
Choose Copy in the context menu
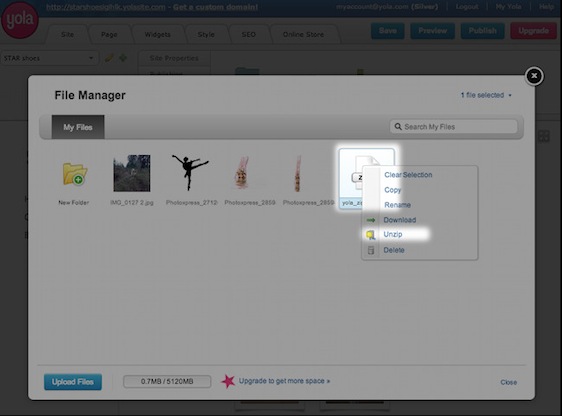[x=392, y=190]
